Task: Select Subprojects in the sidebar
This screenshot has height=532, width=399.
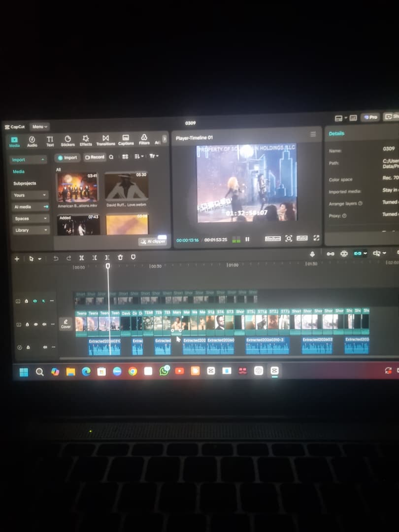Action: [x=25, y=183]
